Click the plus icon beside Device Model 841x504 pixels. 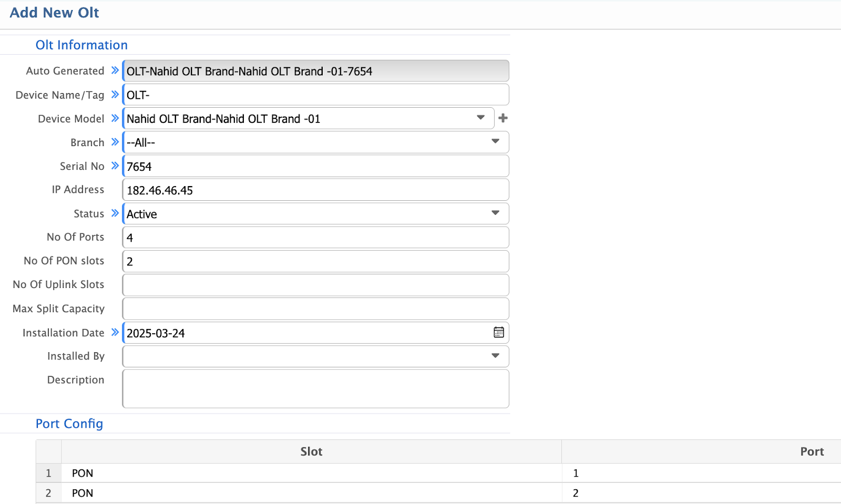(503, 118)
